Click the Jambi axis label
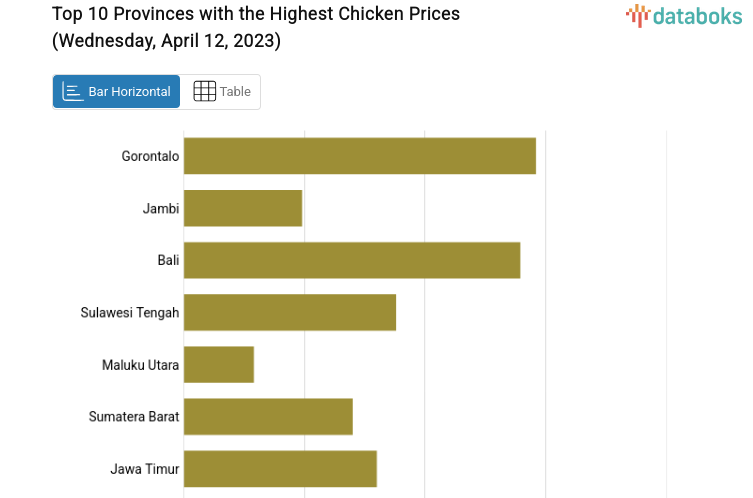 (161, 208)
